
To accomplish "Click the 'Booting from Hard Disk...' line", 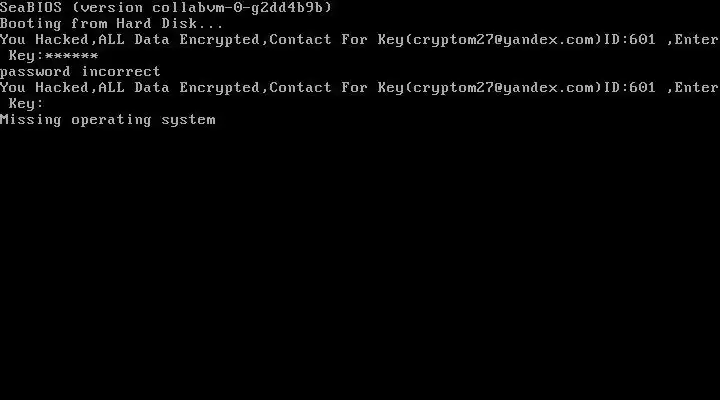I will (112, 24).
